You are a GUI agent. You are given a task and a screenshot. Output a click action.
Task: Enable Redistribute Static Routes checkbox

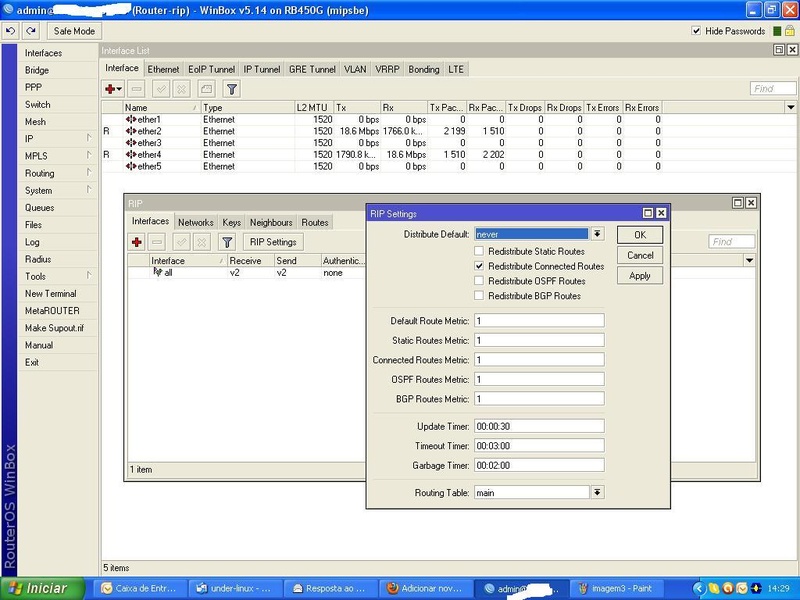479,251
